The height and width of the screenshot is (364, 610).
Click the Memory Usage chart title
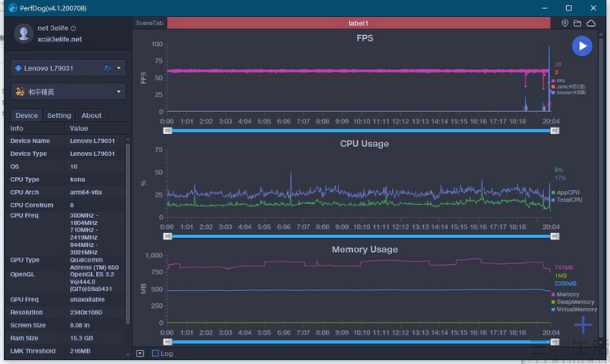pyautogui.click(x=364, y=249)
